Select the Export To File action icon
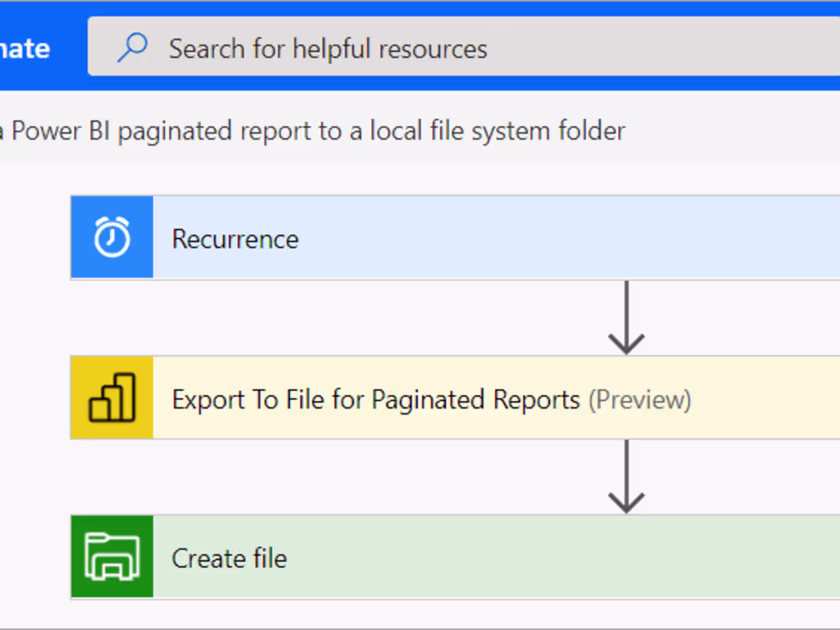The height and width of the screenshot is (630, 840). point(111,397)
